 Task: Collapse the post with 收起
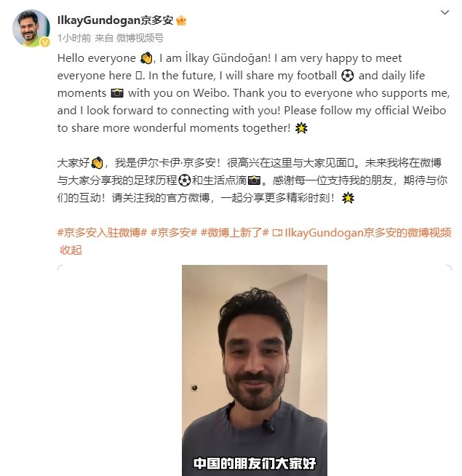click(71, 250)
